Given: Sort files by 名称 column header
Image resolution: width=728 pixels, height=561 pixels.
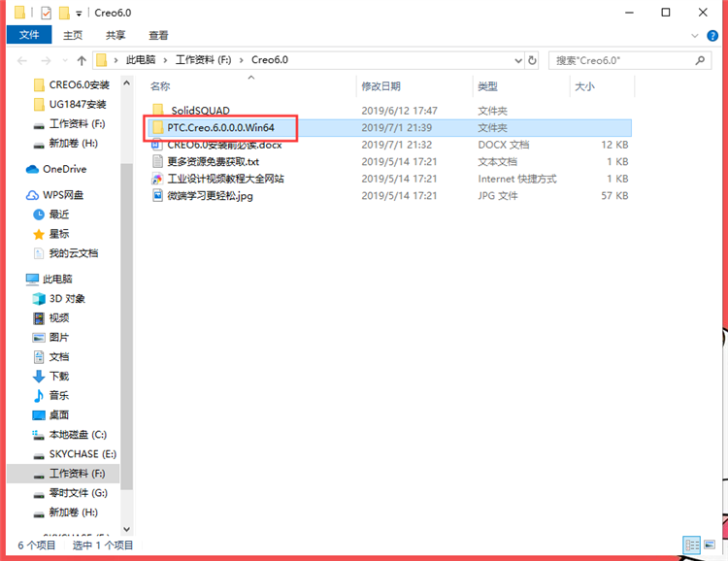Looking at the screenshot, I should pos(160,86).
